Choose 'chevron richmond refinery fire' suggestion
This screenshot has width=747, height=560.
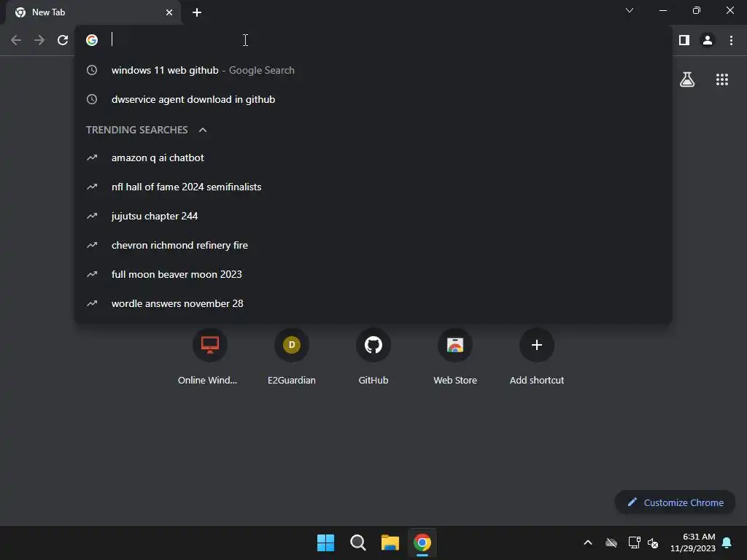pos(373,245)
